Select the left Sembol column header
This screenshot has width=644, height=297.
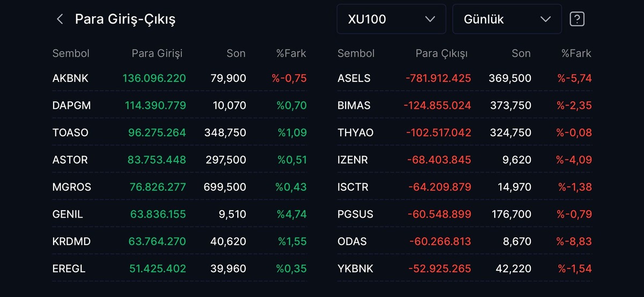[x=71, y=53]
